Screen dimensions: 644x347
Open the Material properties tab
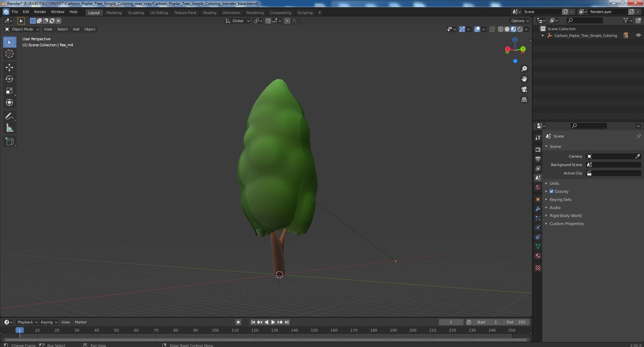[x=538, y=256]
